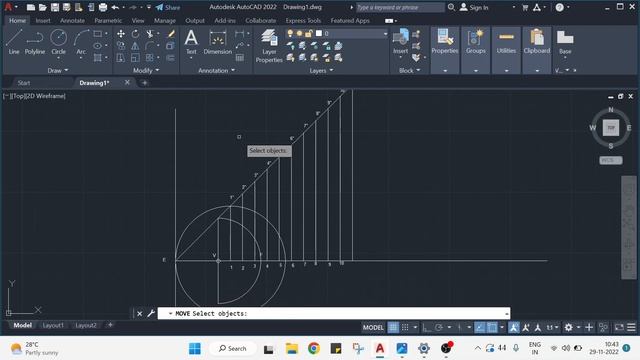Click the customization wrench icon beside command line

coord(151,313)
